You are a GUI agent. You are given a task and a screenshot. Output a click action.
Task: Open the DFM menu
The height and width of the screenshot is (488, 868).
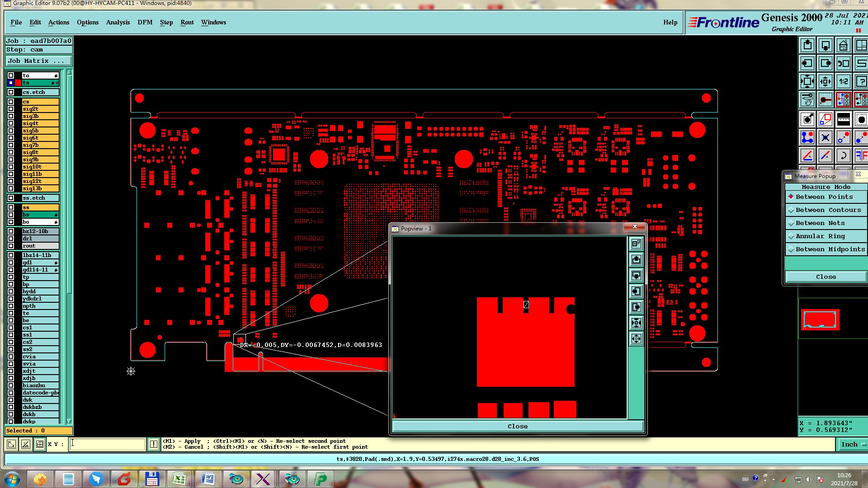[145, 22]
